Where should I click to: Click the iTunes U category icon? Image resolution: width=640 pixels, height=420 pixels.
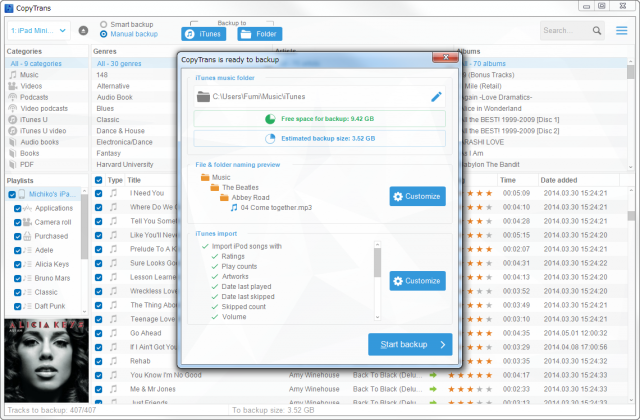pyautogui.click(x=13, y=120)
